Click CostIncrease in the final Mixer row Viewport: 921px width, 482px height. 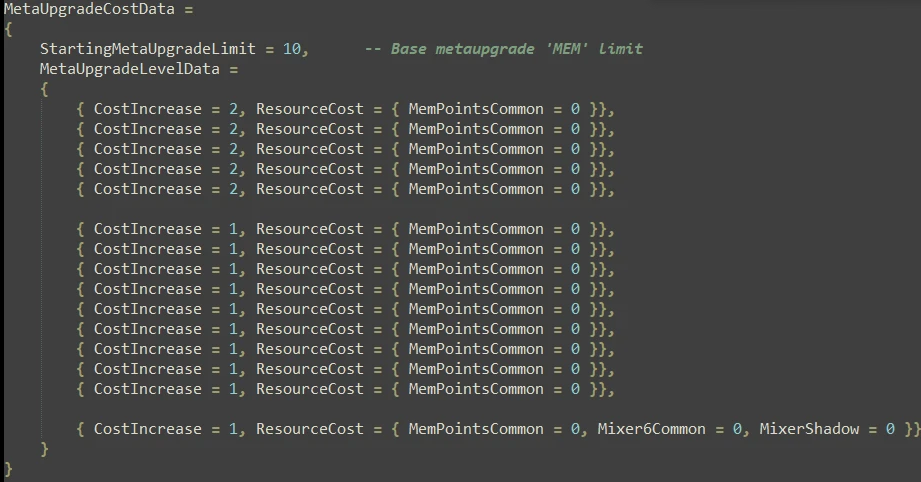[x=147, y=429]
